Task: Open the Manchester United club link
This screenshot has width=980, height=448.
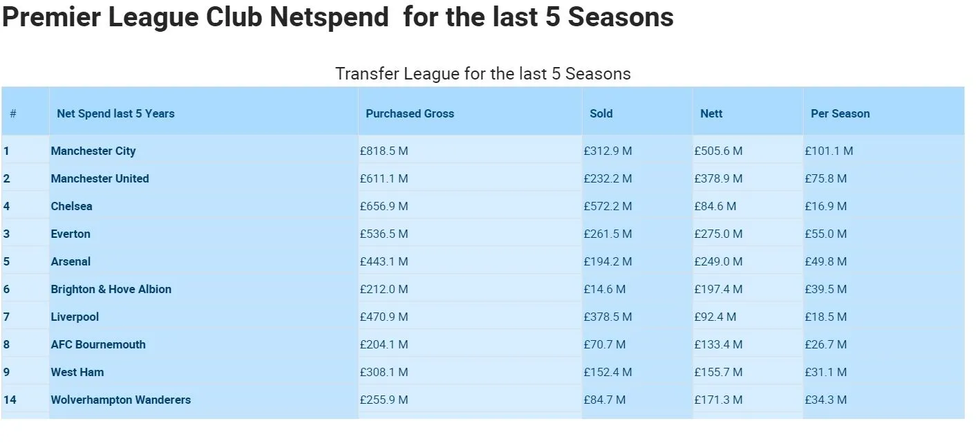Action: coord(100,178)
